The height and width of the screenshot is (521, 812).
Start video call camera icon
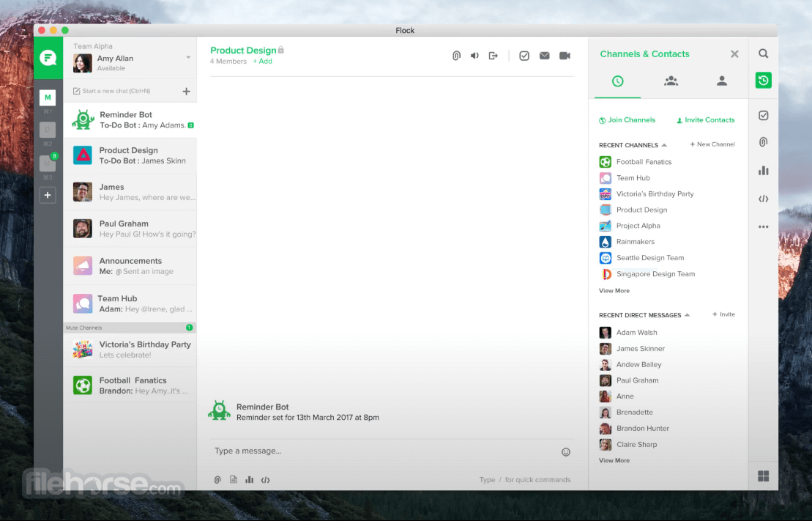tap(565, 56)
